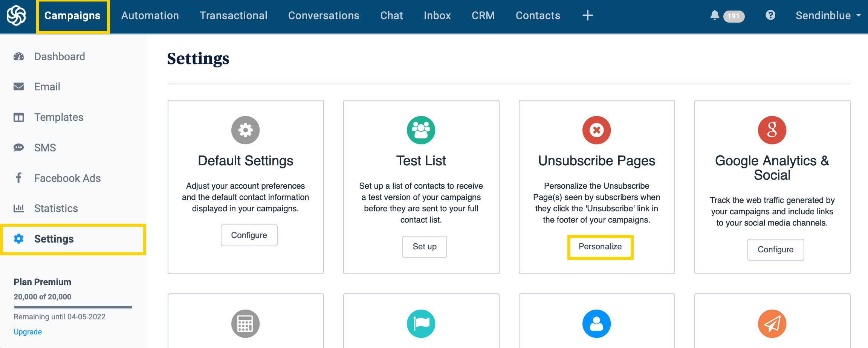Select the Facebook Ads icon
The width and height of the screenshot is (868, 348).
pos(18,178)
